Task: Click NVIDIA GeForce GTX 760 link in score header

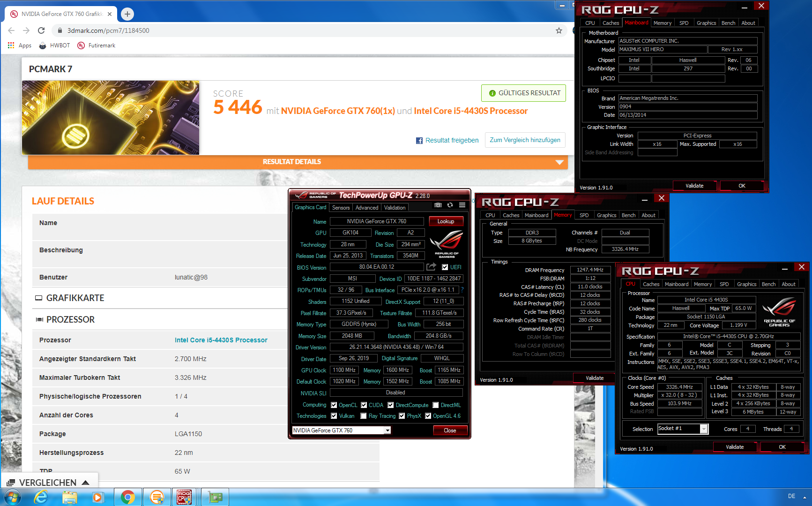Action: pos(337,111)
